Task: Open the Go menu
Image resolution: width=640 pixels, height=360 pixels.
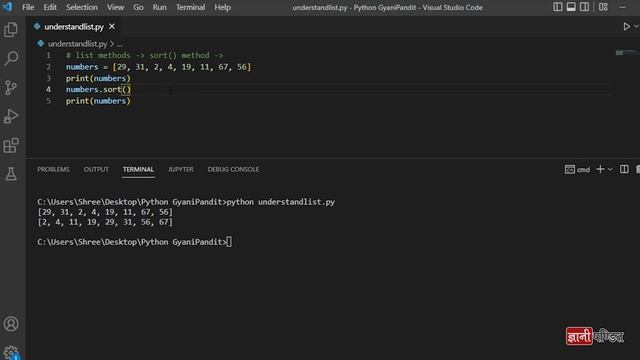Action: (x=138, y=7)
